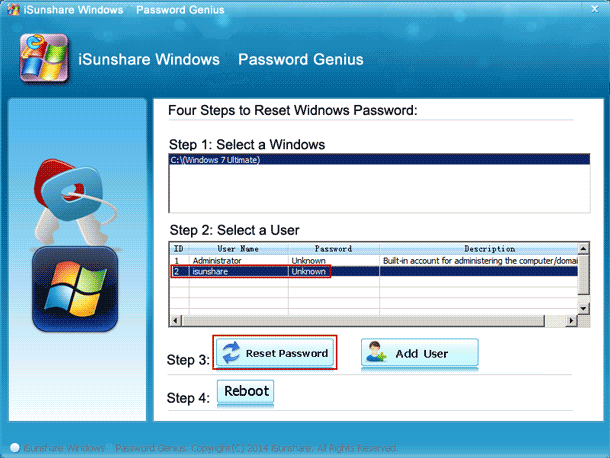
Task: Click the ID column header
Action: pyautogui.click(x=179, y=249)
